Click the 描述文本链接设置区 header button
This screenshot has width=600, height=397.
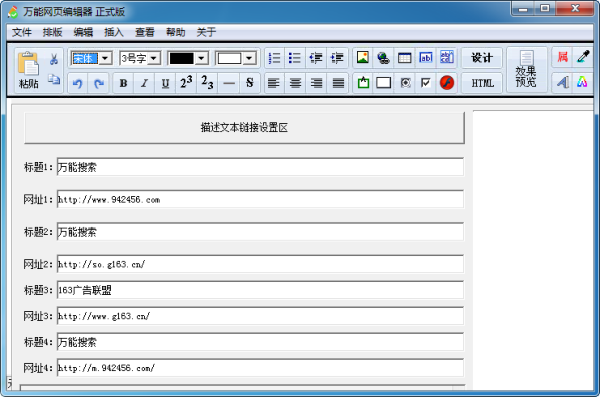(244, 127)
